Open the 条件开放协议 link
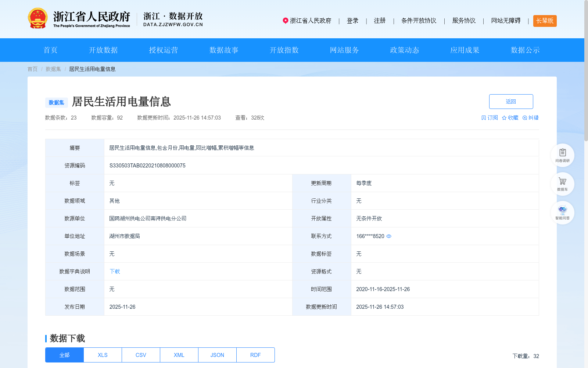Screen dimensions: 588x368 click(x=419, y=21)
